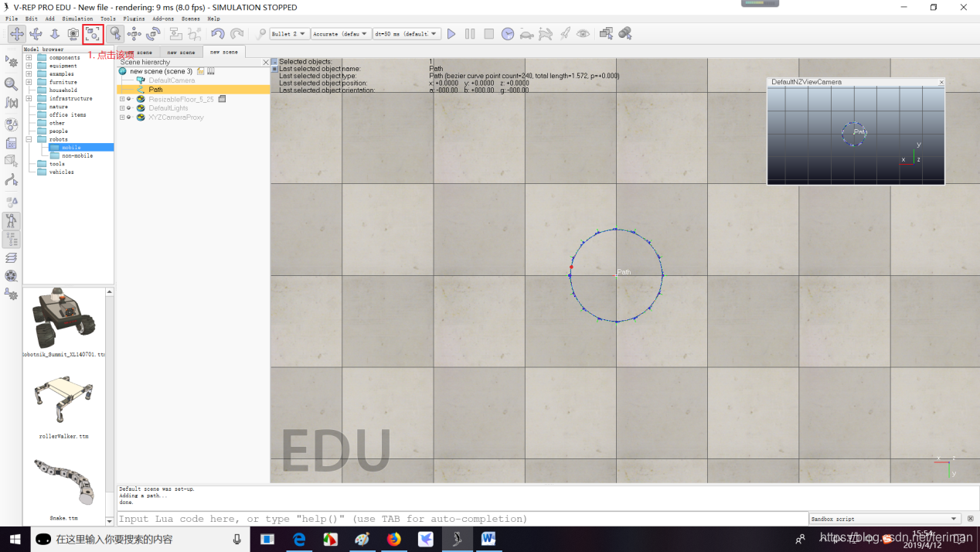Viewport: 980px width, 552px height.
Task: Toggle path edit mode icon
Action: [12, 181]
